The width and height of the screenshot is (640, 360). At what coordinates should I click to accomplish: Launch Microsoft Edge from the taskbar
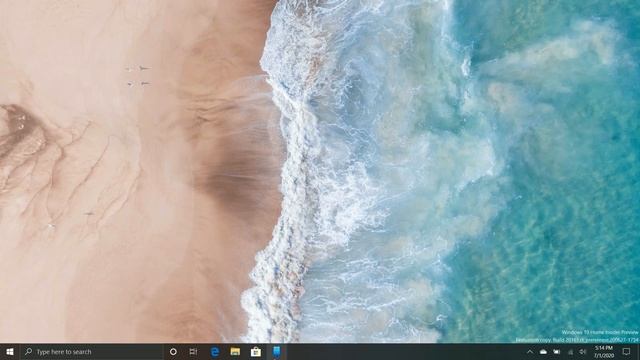[x=215, y=351]
